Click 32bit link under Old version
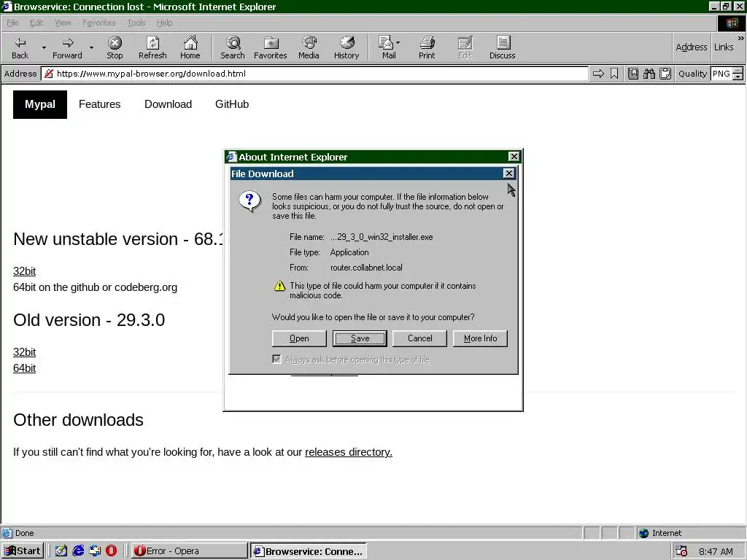 click(24, 352)
